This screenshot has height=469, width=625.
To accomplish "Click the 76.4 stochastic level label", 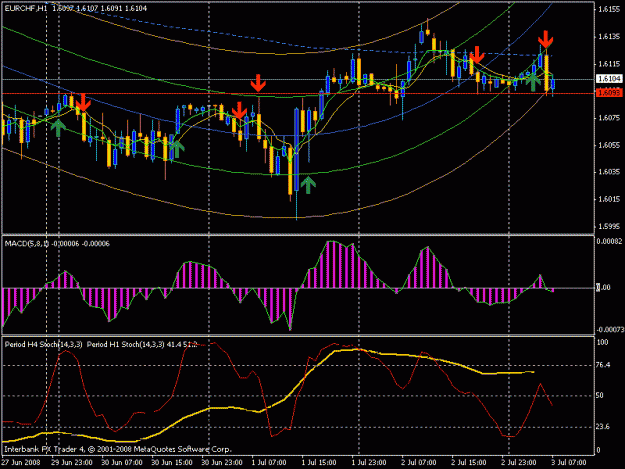I will [x=603, y=365].
